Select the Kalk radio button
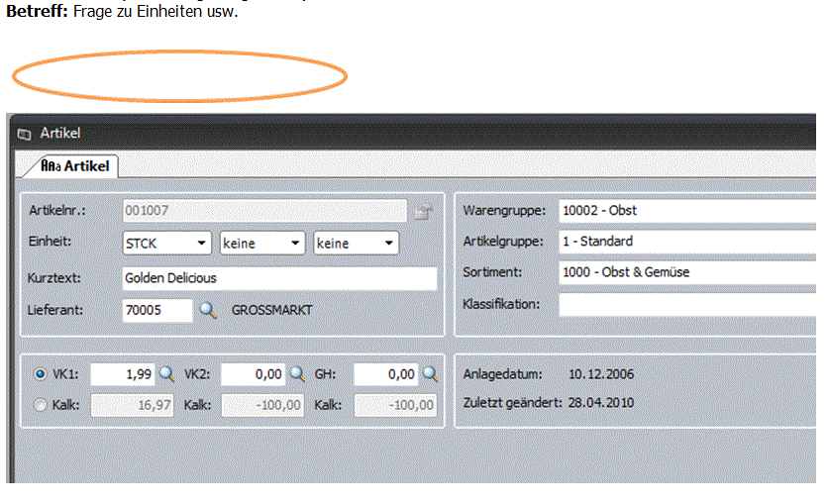828x504 pixels. point(40,404)
